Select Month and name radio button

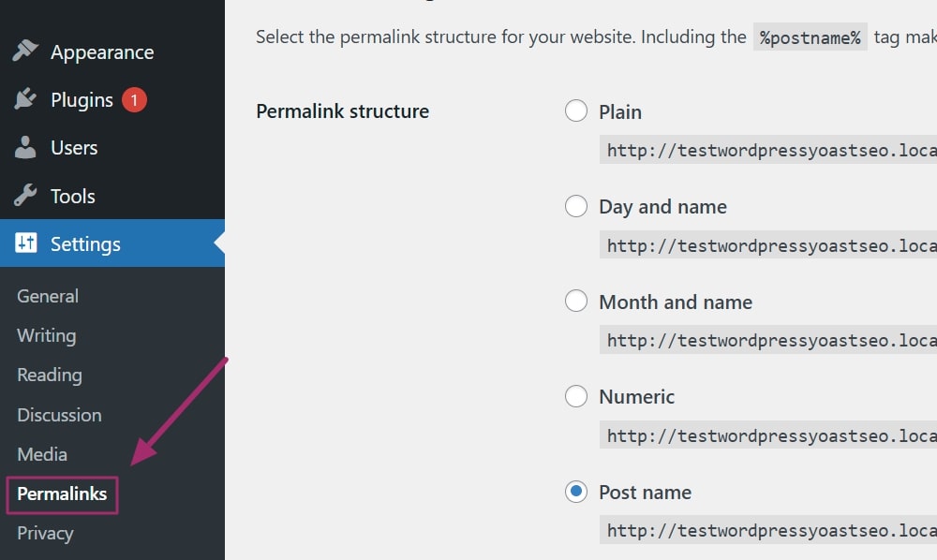tap(576, 302)
